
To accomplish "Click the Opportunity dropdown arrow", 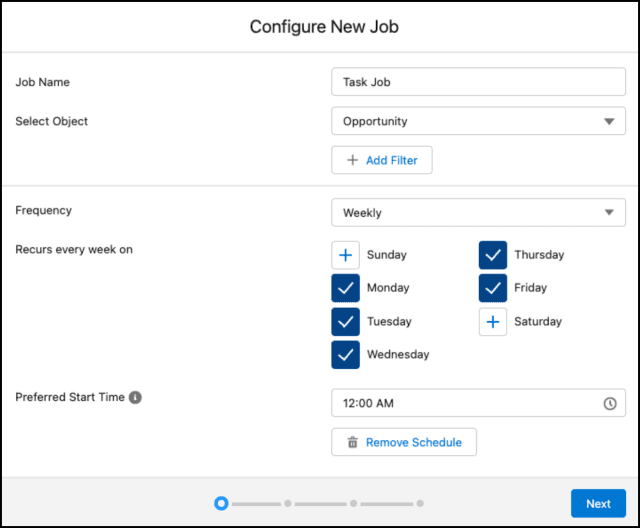I will pyautogui.click(x=609, y=122).
